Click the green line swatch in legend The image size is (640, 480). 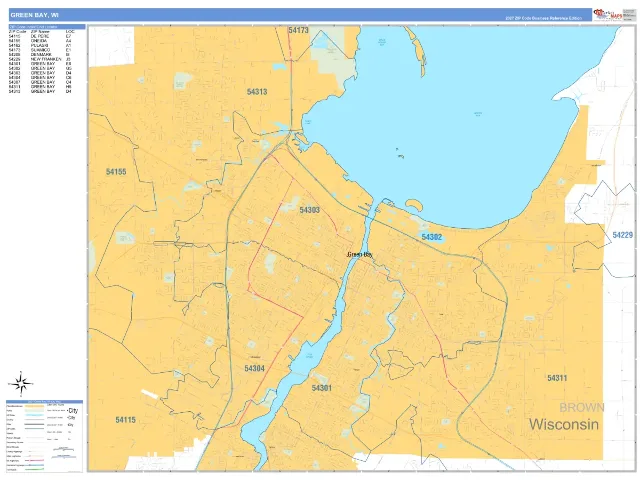(34, 469)
